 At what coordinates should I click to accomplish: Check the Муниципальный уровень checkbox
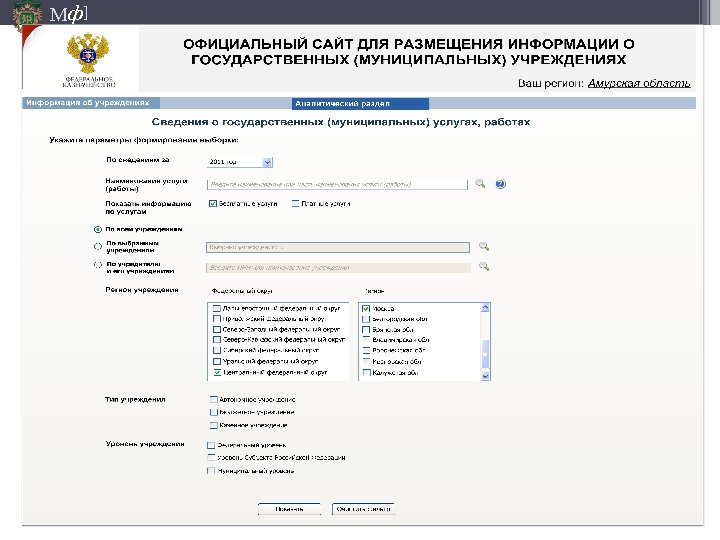pyautogui.click(x=211, y=471)
